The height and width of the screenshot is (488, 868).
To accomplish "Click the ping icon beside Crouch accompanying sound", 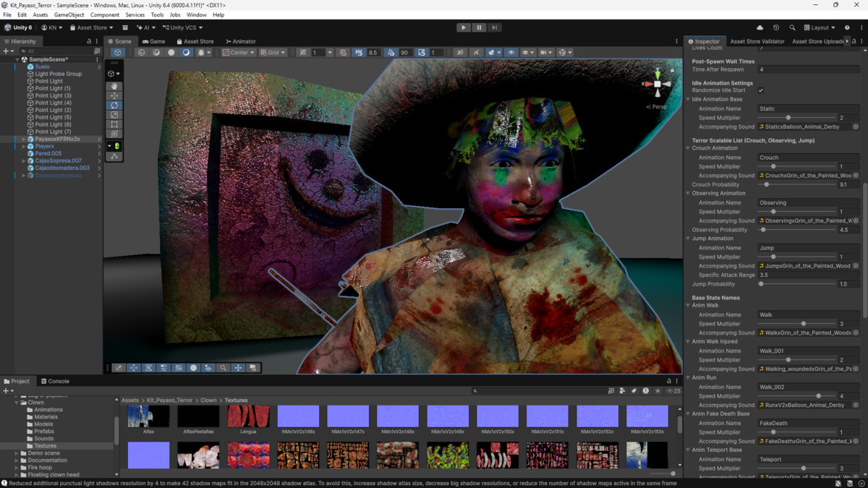I will 856,176.
